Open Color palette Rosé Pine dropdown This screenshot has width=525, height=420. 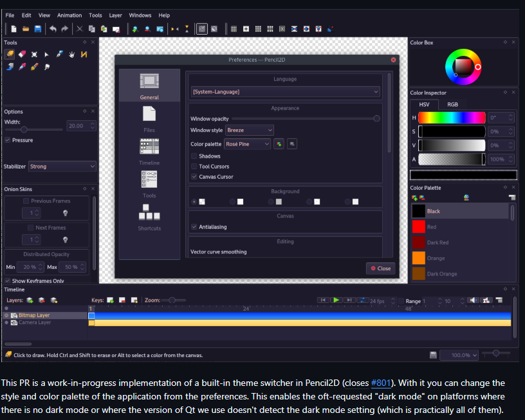tap(248, 144)
